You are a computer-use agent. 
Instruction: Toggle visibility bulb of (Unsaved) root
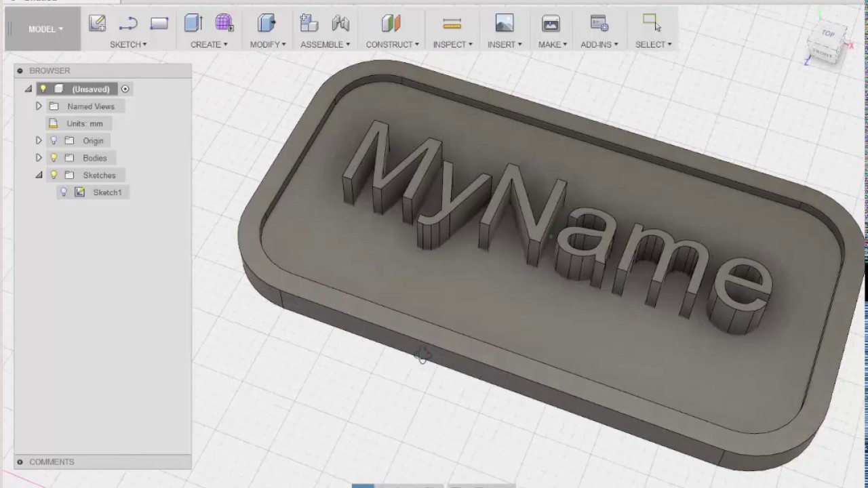click(43, 89)
